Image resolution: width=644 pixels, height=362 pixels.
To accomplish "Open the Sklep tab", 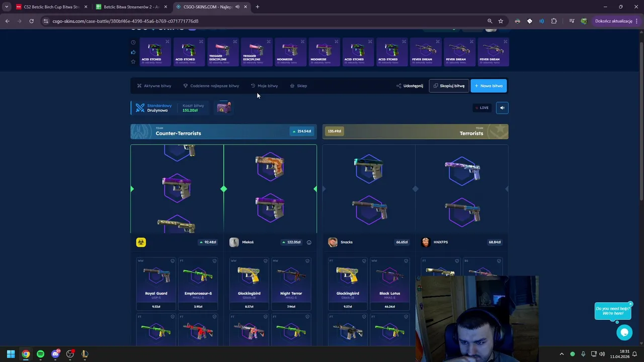I will 298,86.
